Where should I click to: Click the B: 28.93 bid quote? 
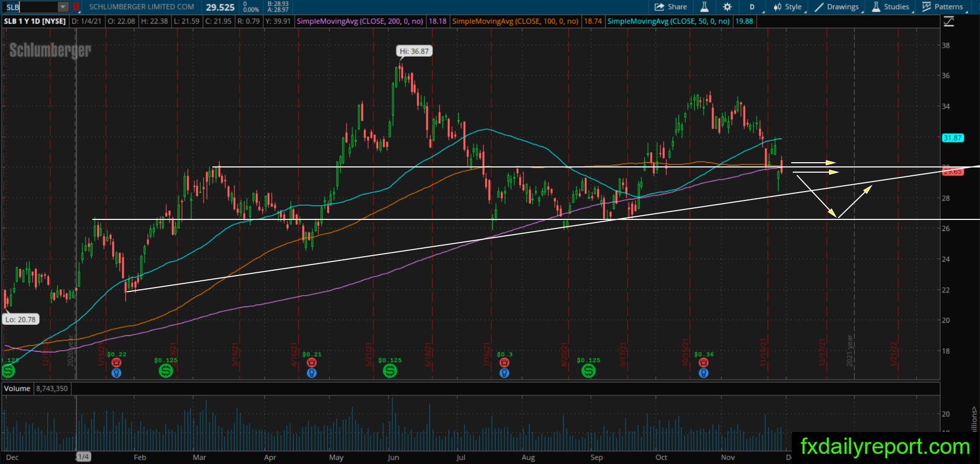point(278,4)
